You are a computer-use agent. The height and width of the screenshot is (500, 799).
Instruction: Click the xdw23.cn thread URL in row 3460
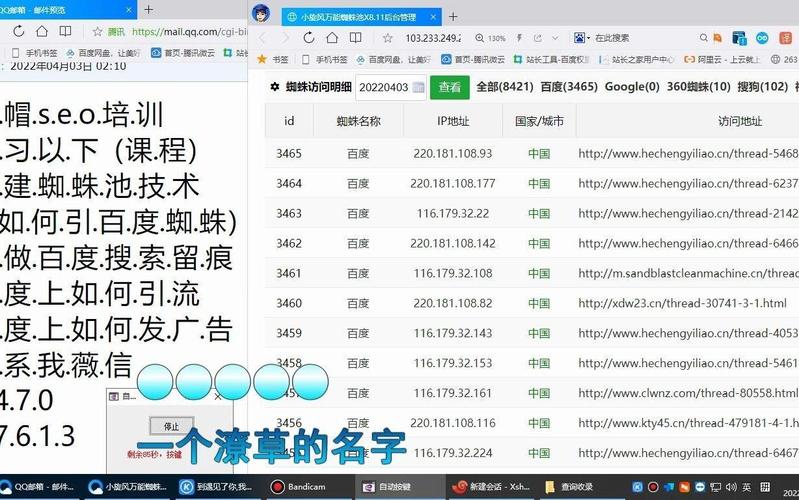[682, 303]
